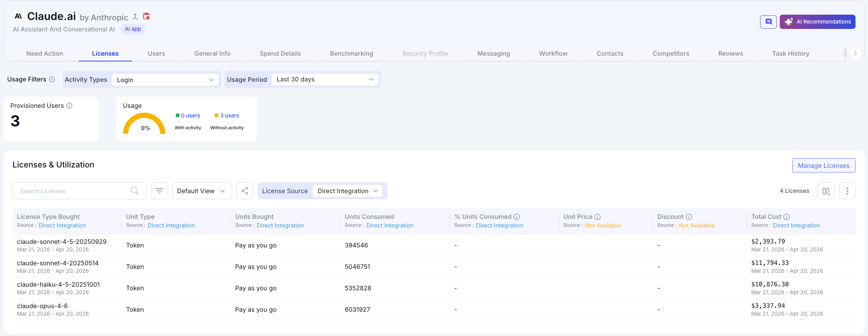Image resolution: width=868 pixels, height=336 pixels.
Task: Select the claude-sonnet-4-20250514 license row
Action: point(434,267)
